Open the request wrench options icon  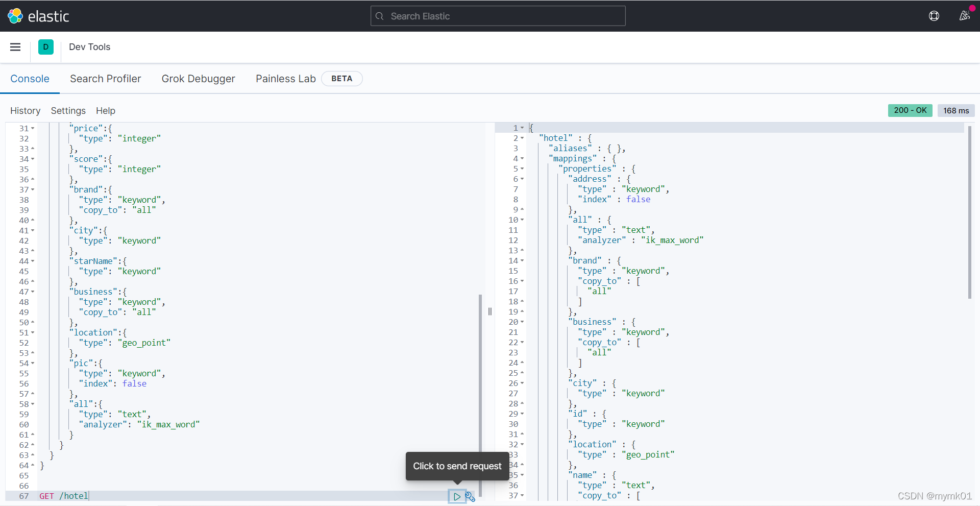click(470, 496)
